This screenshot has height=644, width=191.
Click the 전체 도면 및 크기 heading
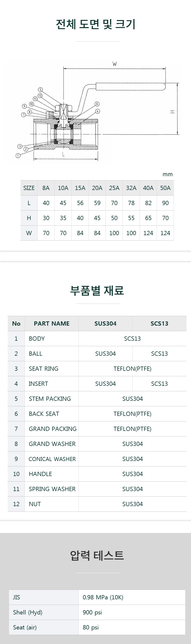click(95, 24)
